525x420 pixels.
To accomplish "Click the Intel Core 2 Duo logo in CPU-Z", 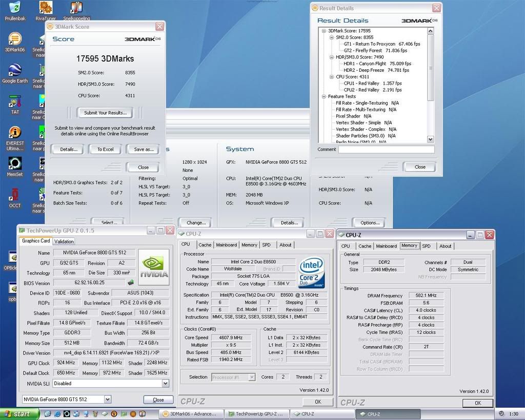I will [311, 272].
